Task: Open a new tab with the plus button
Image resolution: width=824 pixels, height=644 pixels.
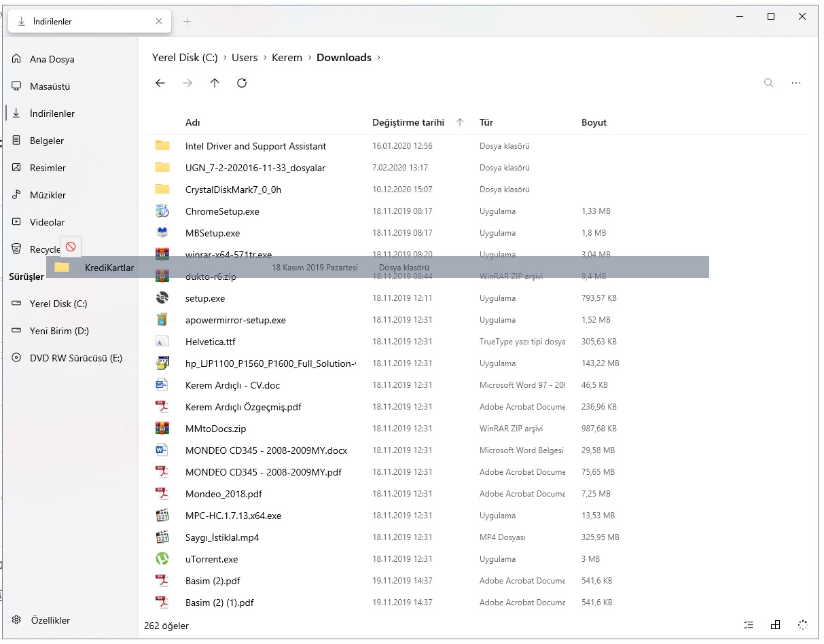Action: 187,20
